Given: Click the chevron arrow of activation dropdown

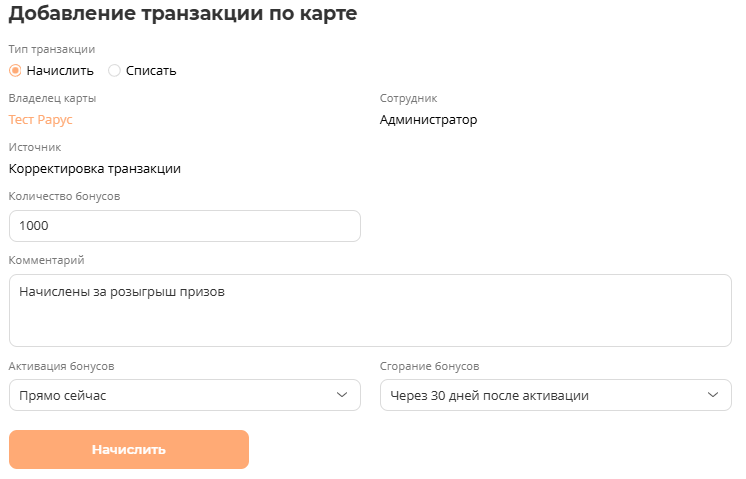Looking at the screenshot, I should point(341,395).
